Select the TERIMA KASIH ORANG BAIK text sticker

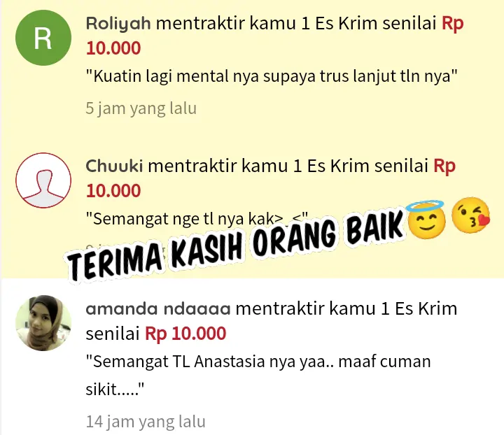pos(235,246)
